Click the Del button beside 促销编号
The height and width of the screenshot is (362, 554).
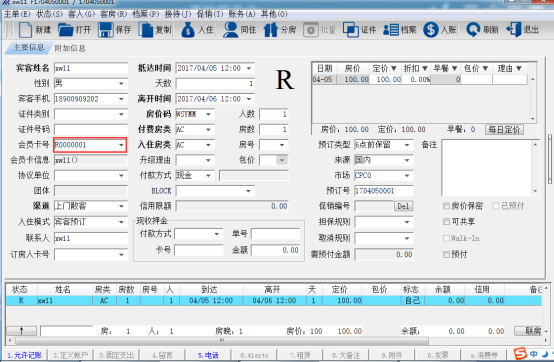pos(403,206)
